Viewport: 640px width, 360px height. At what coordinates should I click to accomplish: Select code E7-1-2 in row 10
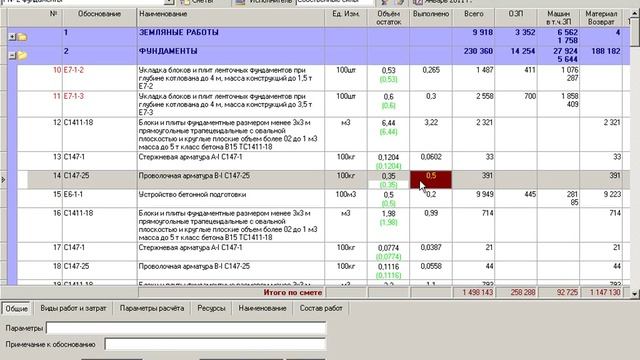74,70
